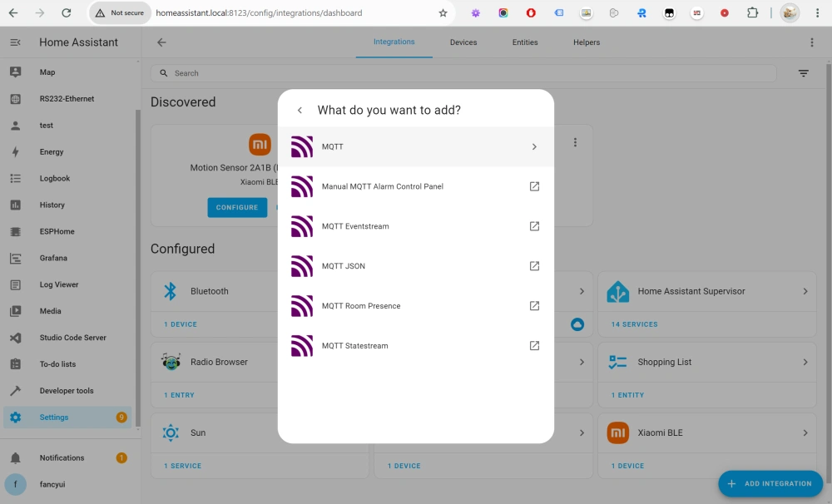The image size is (832, 504).
Task: Expand Xiaomi BLE integration
Action: (805, 433)
